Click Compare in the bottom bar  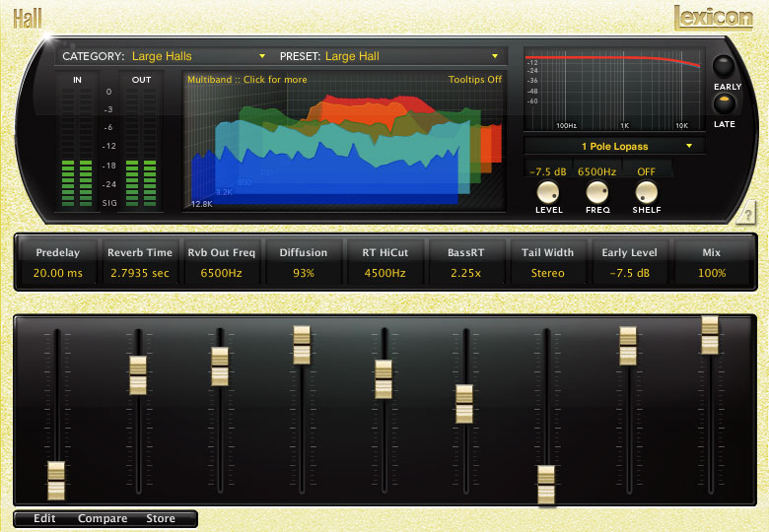pyautogui.click(x=102, y=518)
